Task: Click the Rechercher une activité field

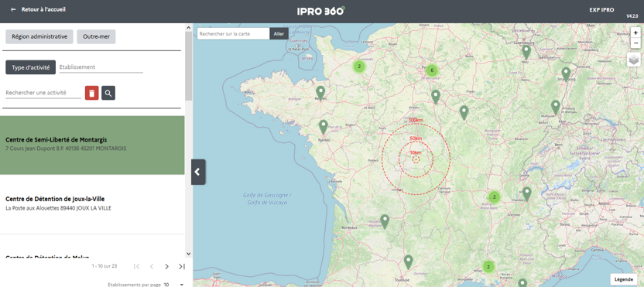Action: 43,93
